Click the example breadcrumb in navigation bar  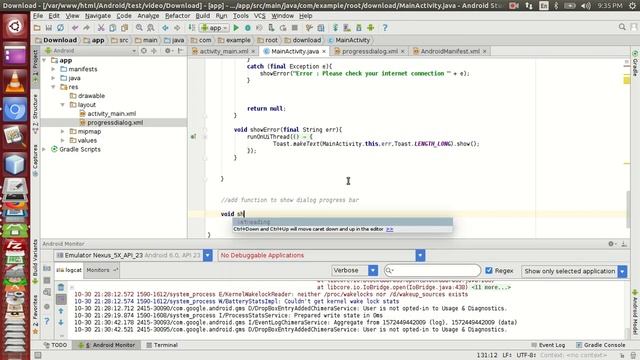pyautogui.click(x=235, y=40)
